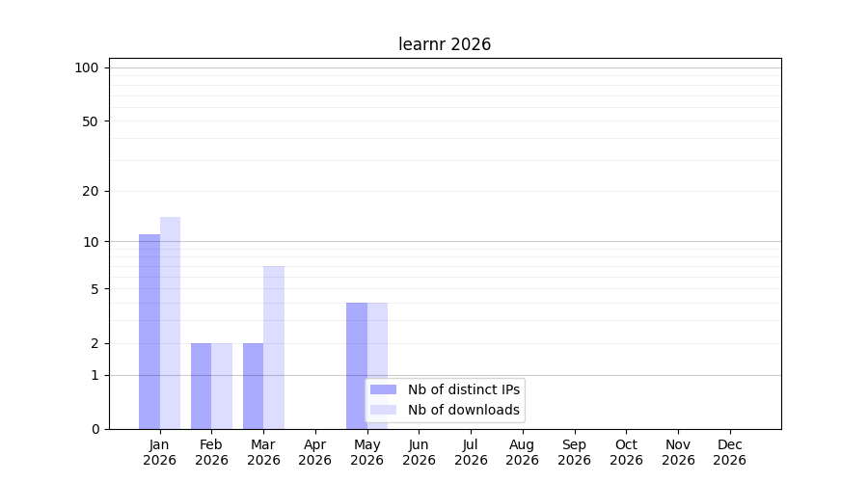Viewport: 868px width, 482px height.
Task: Click the Feb 2026 distinct IPs bar
Action: coord(201,387)
